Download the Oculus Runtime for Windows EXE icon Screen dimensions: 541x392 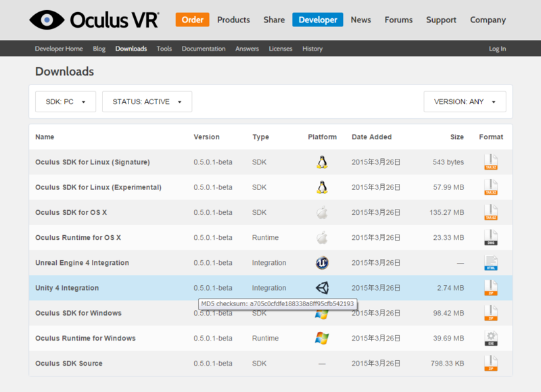(x=491, y=338)
